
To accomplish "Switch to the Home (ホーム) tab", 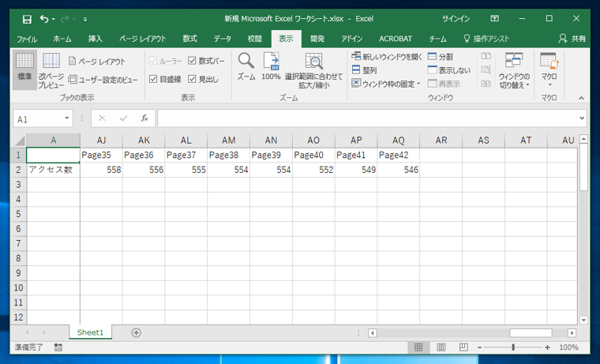I will (62, 39).
